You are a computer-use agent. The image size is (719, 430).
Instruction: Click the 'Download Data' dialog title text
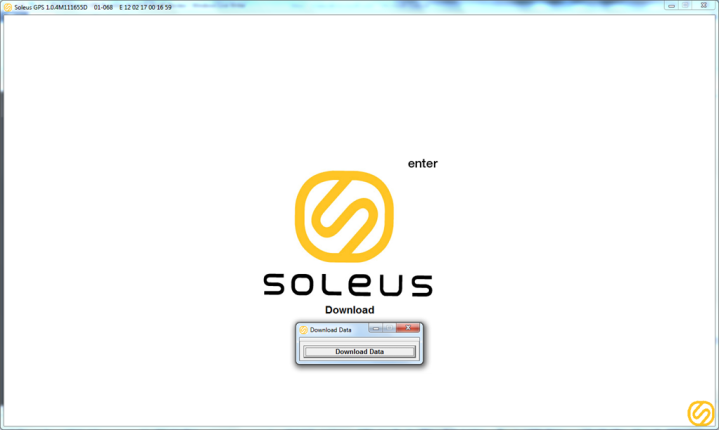pyautogui.click(x=331, y=330)
